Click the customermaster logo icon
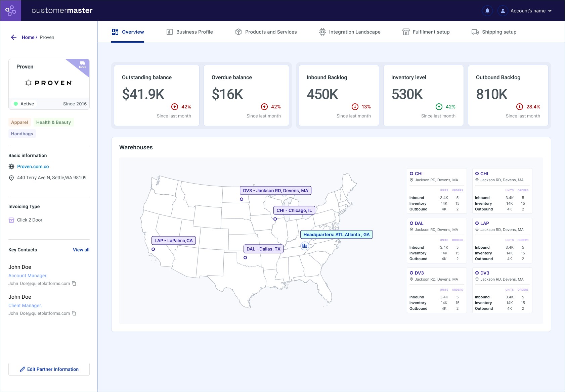565x392 pixels. (x=11, y=11)
